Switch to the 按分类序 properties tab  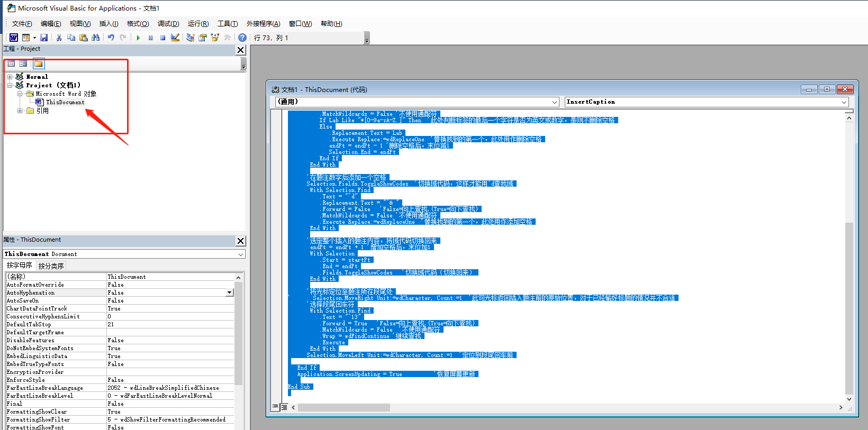click(51, 266)
